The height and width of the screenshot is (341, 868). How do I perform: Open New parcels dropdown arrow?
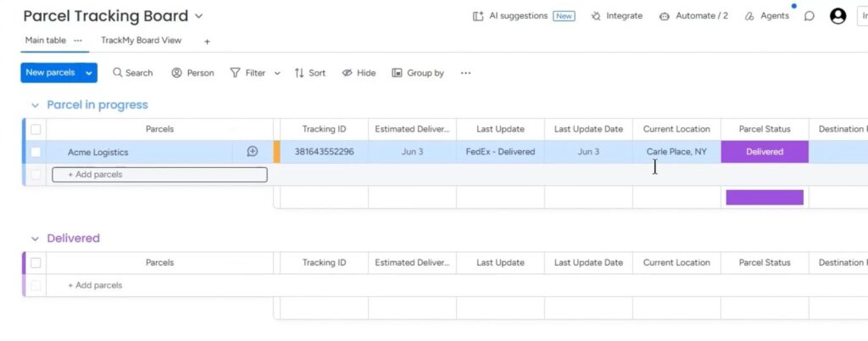point(88,72)
